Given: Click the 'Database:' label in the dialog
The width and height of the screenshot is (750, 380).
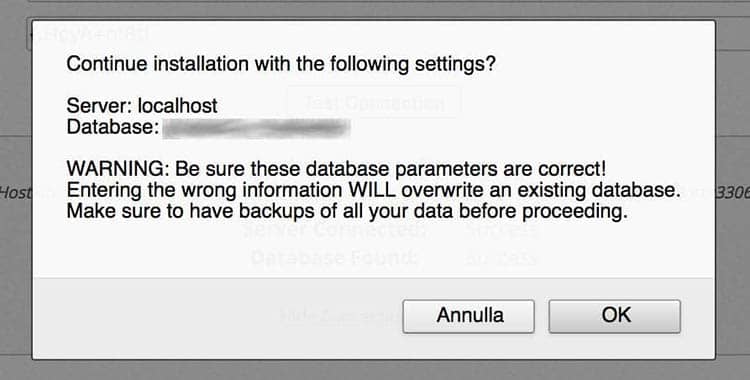Looking at the screenshot, I should click(x=113, y=127).
